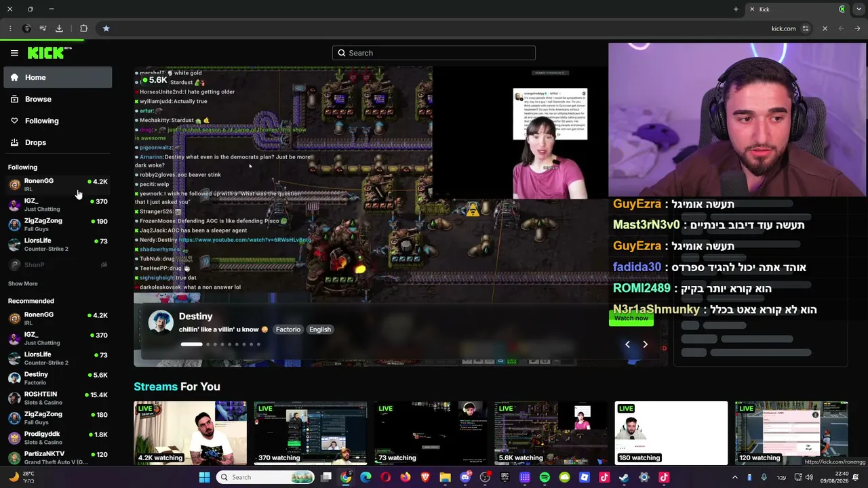The image size is (868, 488).
Task: Go to the Home page
Action: pyautogui.click(x=58, y=77)
